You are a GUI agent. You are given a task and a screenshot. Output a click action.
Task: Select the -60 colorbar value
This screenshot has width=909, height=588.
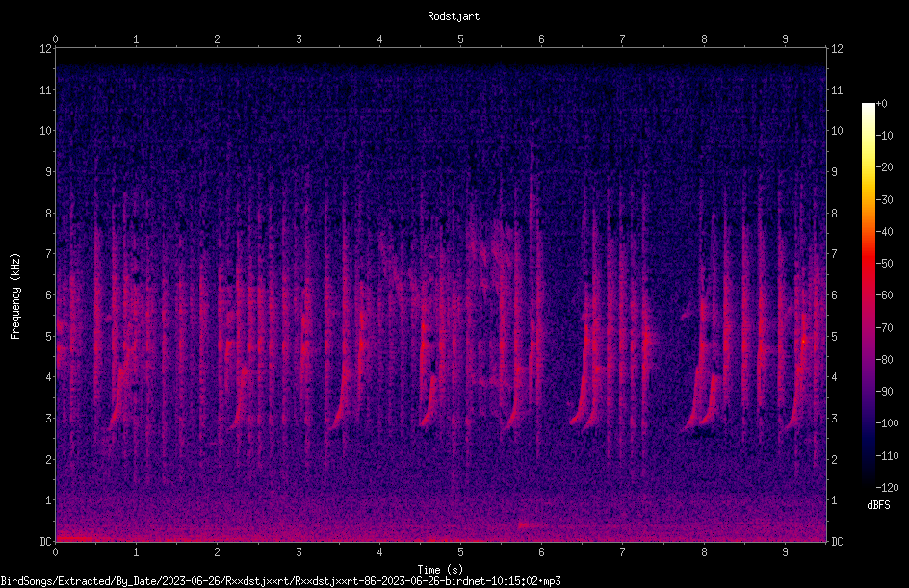click(x=885, y=295)
